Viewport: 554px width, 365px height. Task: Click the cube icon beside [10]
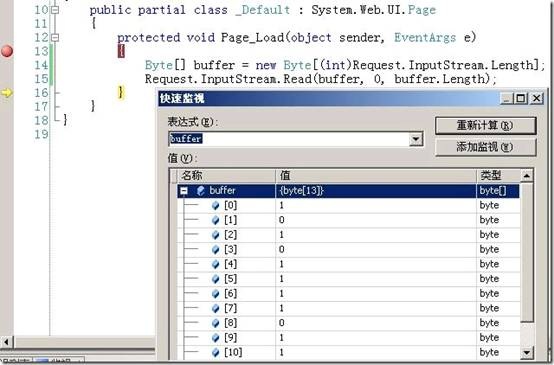pos(216,352)
